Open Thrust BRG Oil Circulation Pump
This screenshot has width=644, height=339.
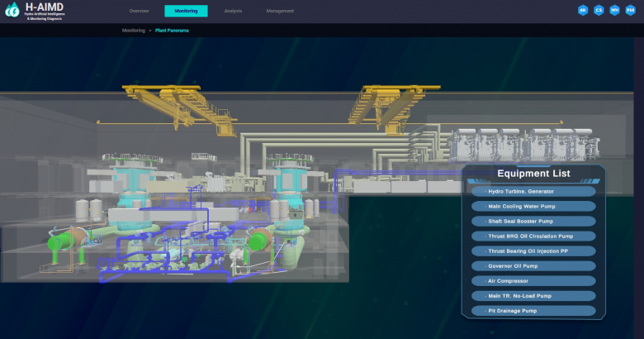534,236
